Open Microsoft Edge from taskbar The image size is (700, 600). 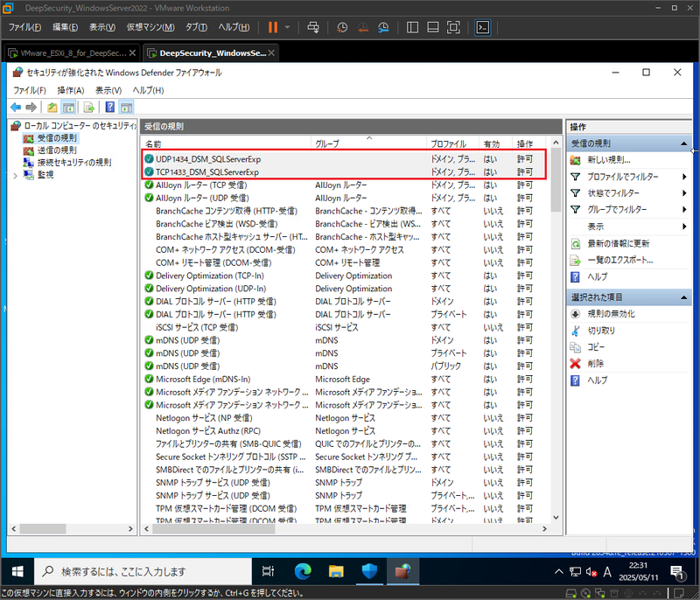point(303,571)
